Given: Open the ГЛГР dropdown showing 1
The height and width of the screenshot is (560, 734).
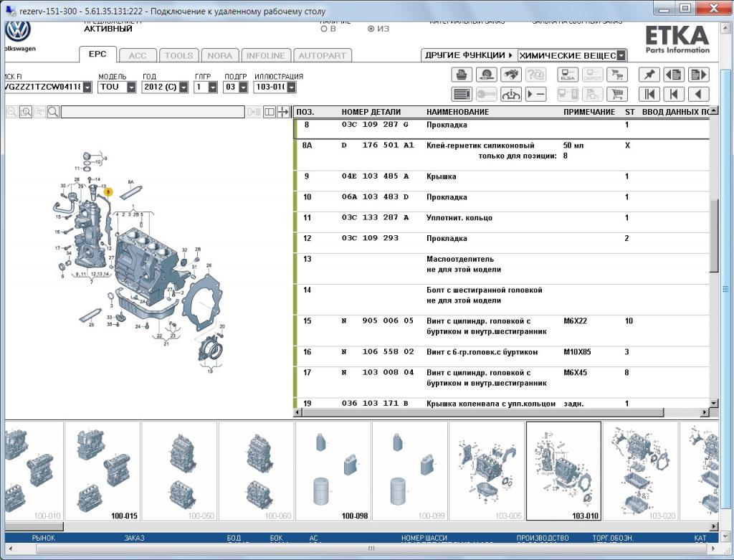Looking at the screenshot, I should 212,87.
